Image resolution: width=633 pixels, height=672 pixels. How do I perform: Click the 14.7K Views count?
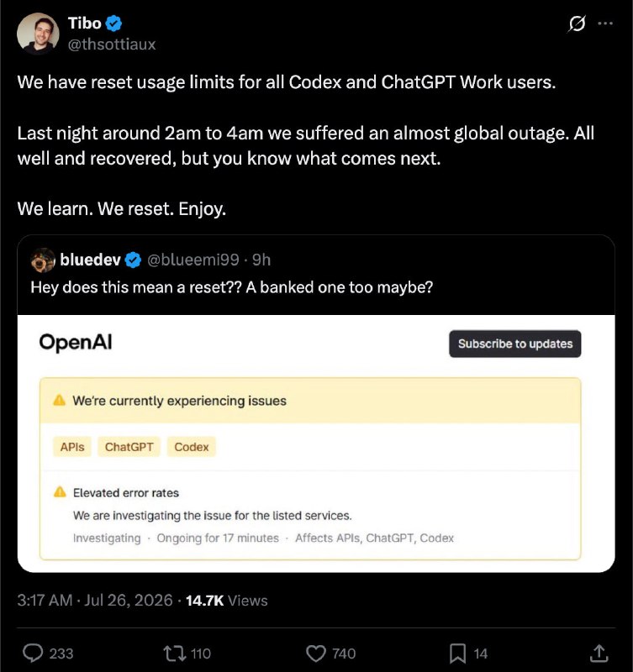226,601
